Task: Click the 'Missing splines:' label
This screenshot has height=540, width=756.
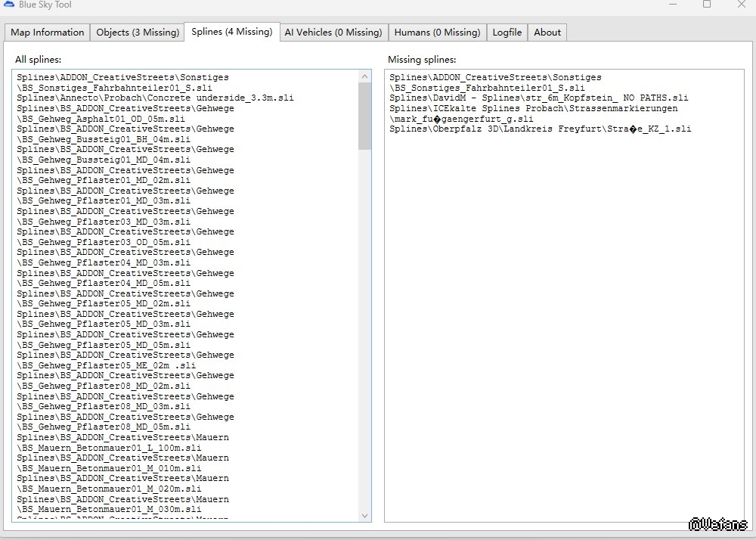Action: 422,60
